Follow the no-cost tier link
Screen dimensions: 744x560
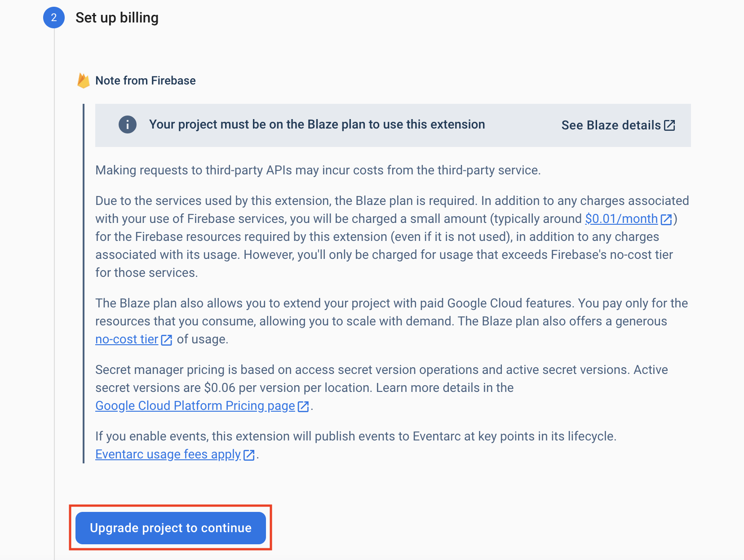[x=127, y=339]
